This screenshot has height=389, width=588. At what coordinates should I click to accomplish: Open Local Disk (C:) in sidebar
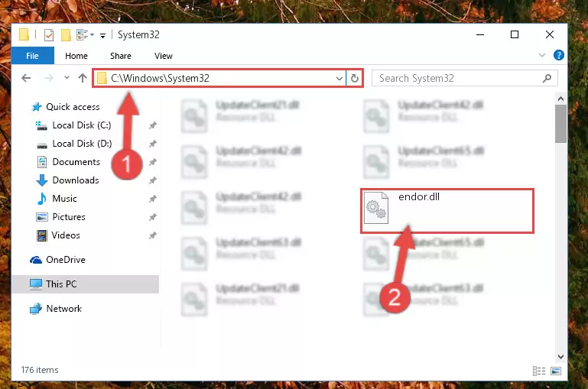tap(73, 125)
